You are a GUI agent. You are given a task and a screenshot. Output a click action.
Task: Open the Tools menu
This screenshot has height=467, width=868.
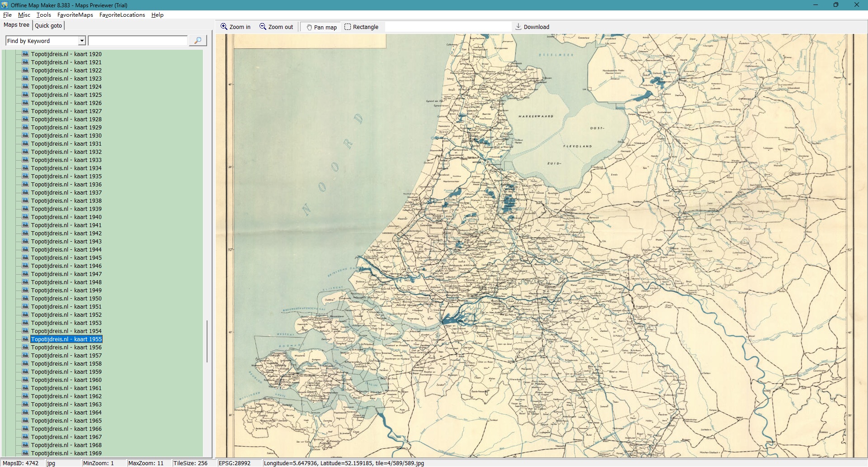(43, 15)
